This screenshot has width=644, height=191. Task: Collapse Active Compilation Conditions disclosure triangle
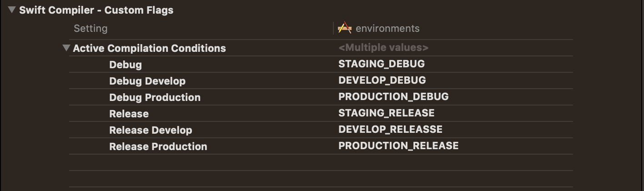(x=66, y=48)
